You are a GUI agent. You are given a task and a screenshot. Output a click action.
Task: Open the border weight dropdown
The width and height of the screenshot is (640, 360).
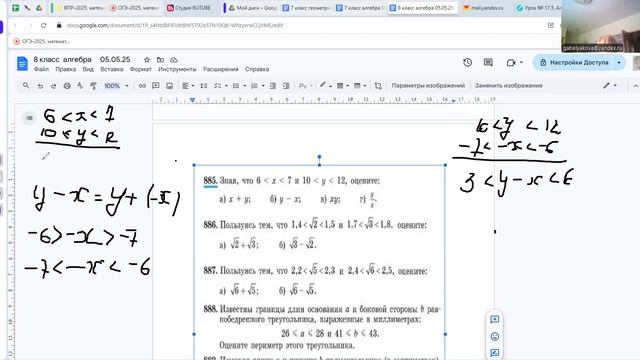pyautogui.click(x=342, y=86)
